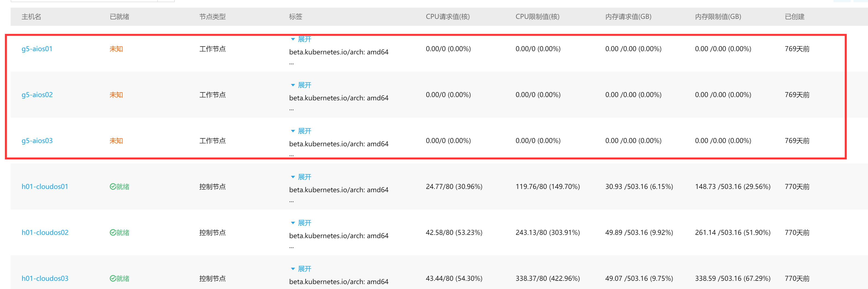Expand labels for the h01-cloudos01 row
This screenshot has height=289, width=868.
[301, 177]
